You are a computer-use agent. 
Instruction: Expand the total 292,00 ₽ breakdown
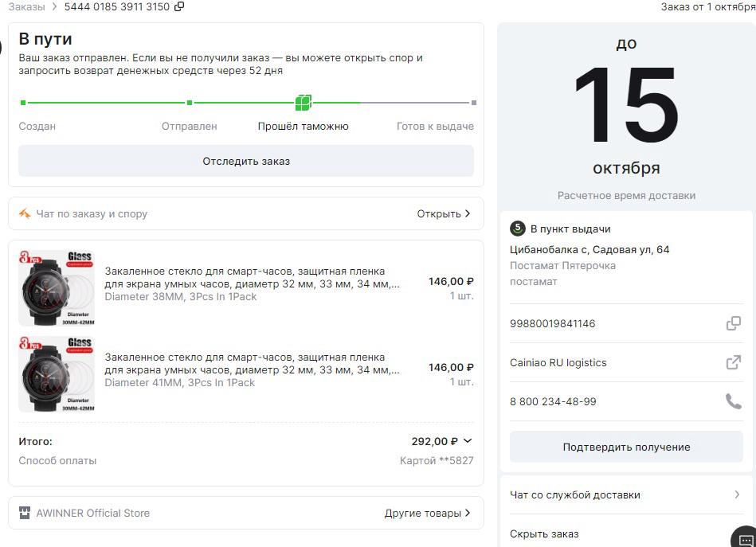[468, 441]
